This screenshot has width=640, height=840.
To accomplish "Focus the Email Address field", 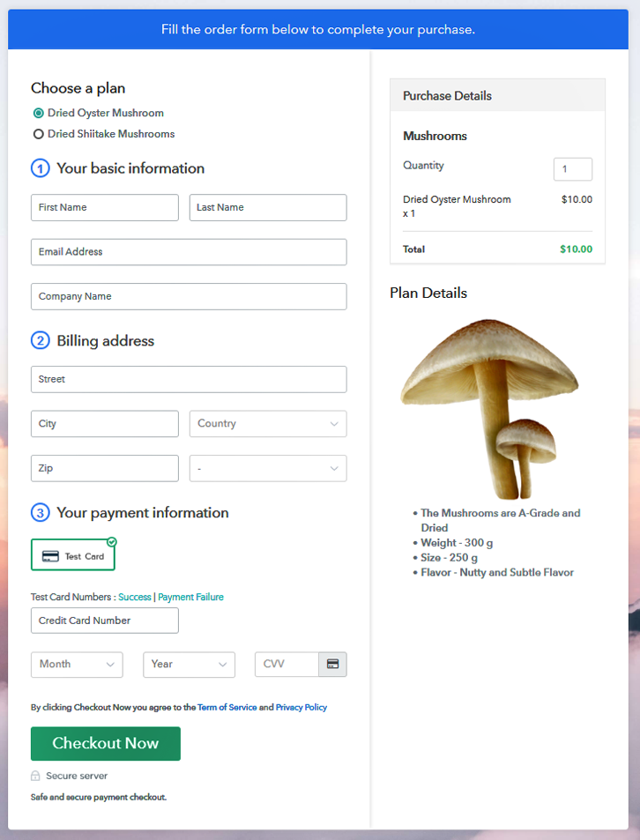I will click(x=189, y=252).
